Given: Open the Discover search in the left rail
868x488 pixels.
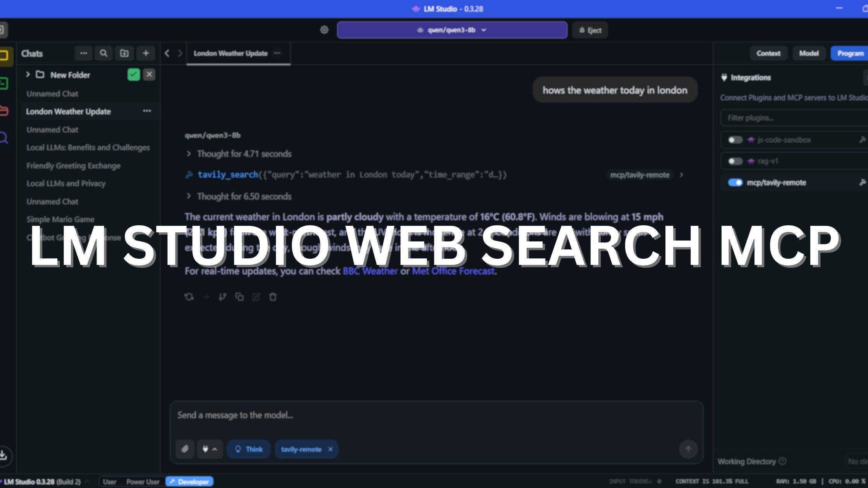Looking at the screenshot, I should point(4,137).
